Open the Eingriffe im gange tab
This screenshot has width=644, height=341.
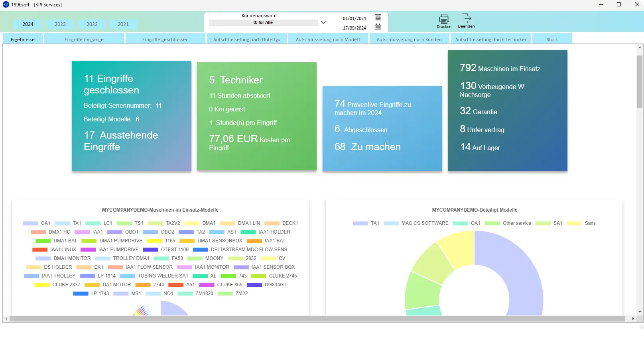[84, 39]
